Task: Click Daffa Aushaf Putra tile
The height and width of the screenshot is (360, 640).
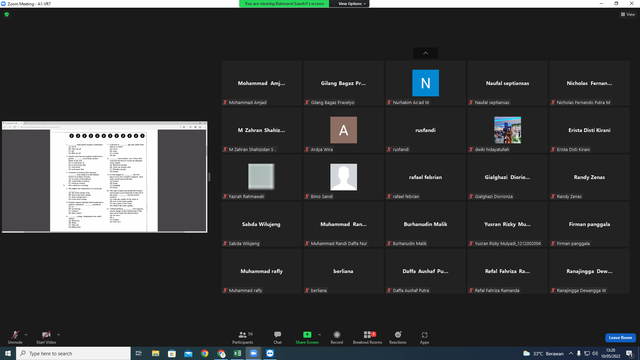Action: click(x=425, y=271)
